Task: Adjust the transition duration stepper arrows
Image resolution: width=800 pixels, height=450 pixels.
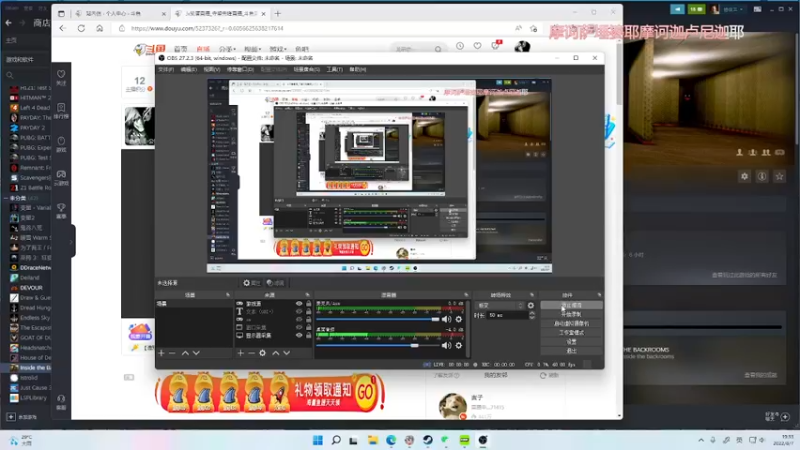Action: point(532,315)
